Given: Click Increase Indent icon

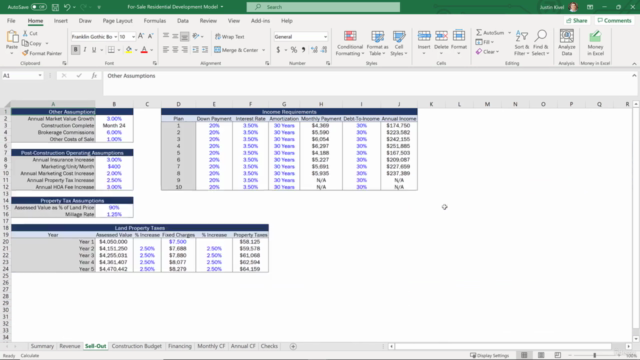Looking at the screenshot, I should click(205, 50).
